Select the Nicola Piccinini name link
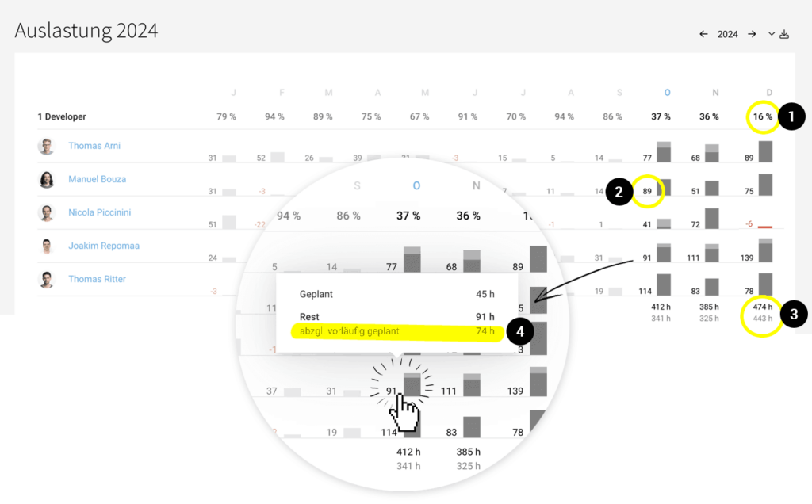This screenshot has height=504, width=812. tap(99, 212)
